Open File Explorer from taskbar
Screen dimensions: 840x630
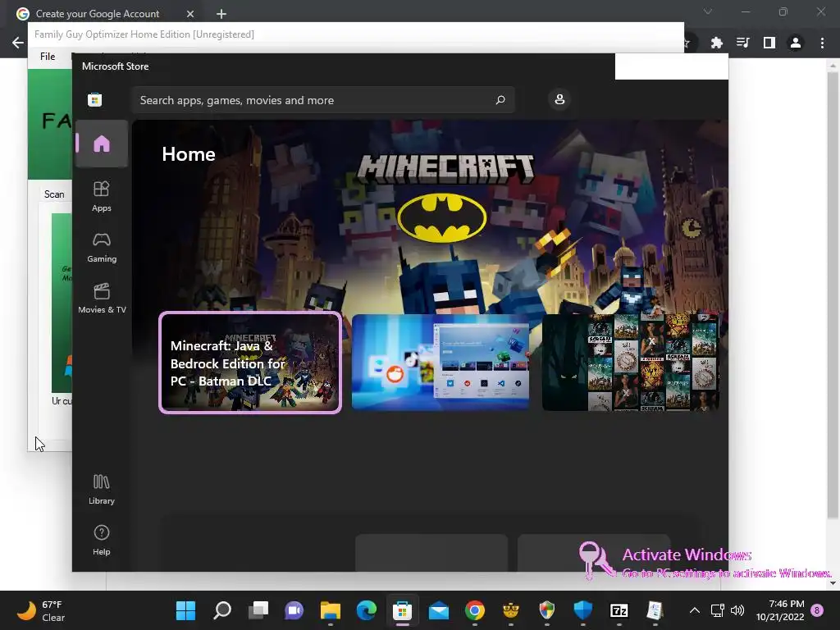click(330, 610)
